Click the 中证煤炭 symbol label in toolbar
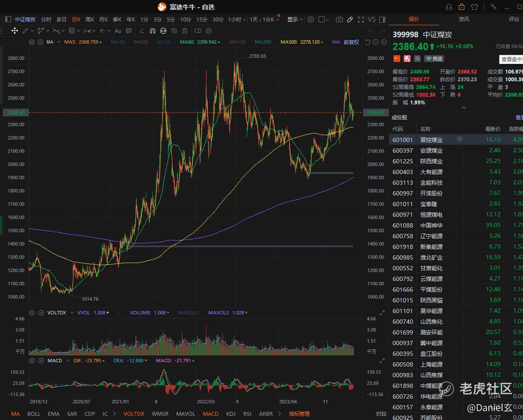This screenshot has height=420, width=523. (x=25, y=19)
